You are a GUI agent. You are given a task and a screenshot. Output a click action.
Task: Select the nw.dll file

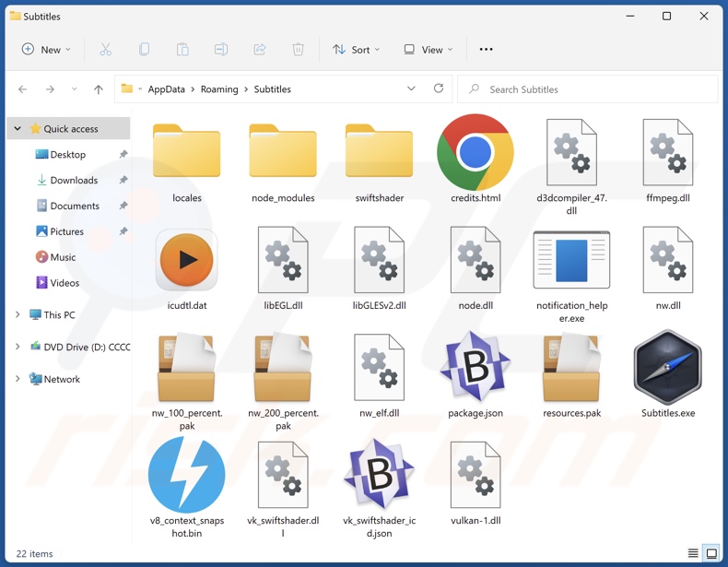668,268
